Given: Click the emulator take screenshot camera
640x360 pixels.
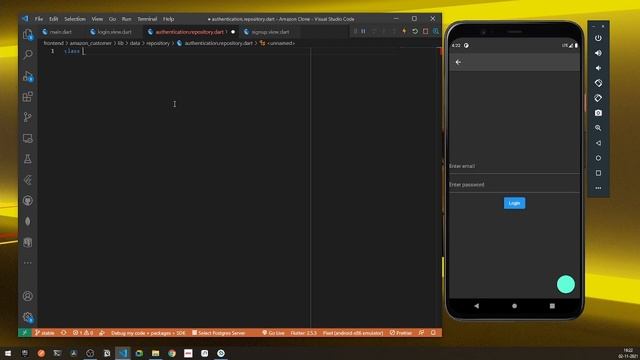Looking at the screenshot, I should coord(598,113).
